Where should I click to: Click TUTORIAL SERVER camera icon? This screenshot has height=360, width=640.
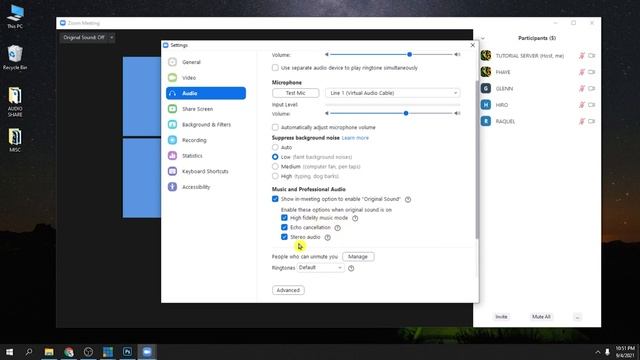pyautogui.click(x=591, y=56)
